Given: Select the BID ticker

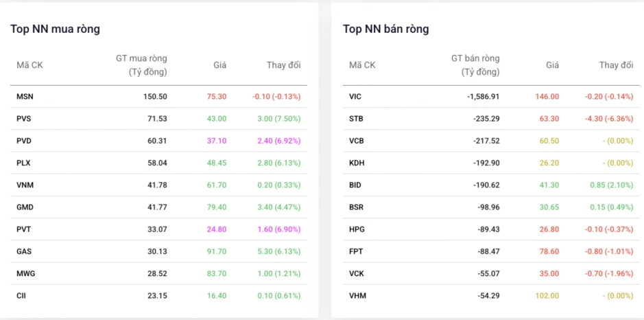Looking at the screenshot, I should [355, 185].
